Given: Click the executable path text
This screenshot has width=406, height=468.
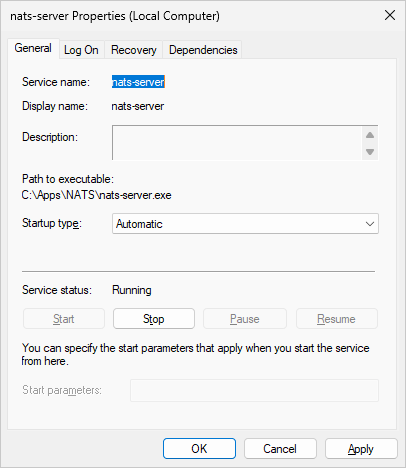Looking at the screenshot, I should click(x=96, y=195).
